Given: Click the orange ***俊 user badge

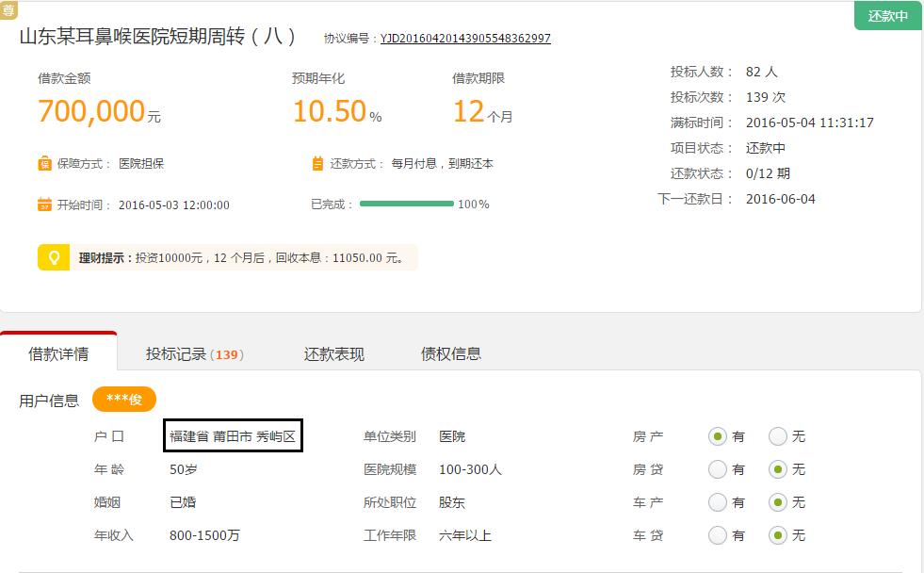Looking at the screenshot, I should pos(124,399).
